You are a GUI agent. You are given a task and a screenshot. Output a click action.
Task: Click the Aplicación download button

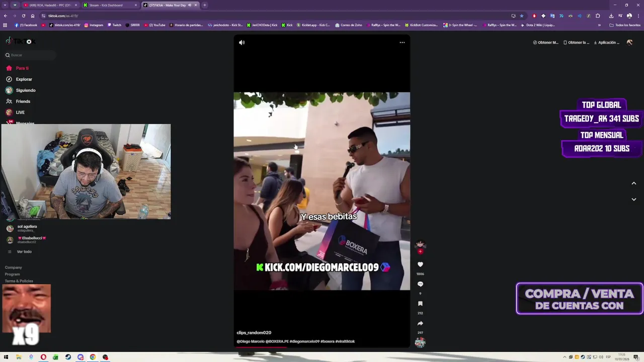[607, 43]
